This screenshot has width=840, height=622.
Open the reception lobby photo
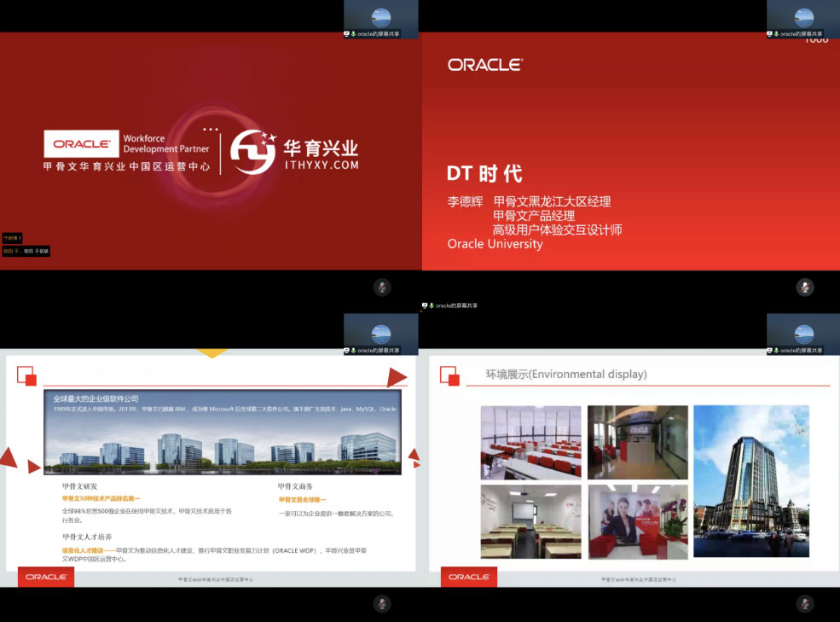[x=637, y=442]
